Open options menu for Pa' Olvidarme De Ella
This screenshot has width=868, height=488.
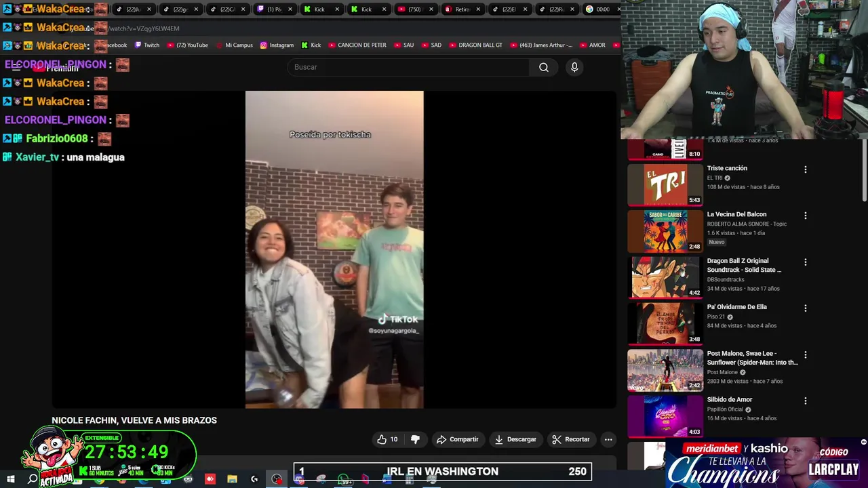[x=806, y=308]
